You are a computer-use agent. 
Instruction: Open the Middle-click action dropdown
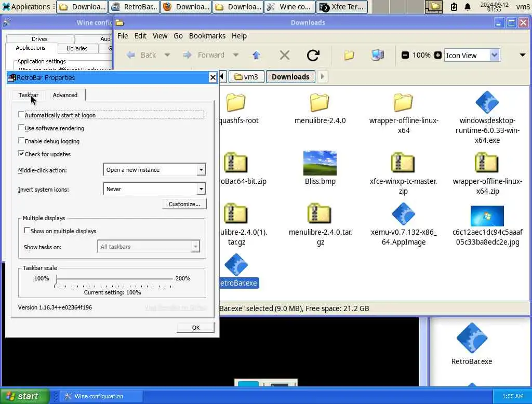(154, 170)
